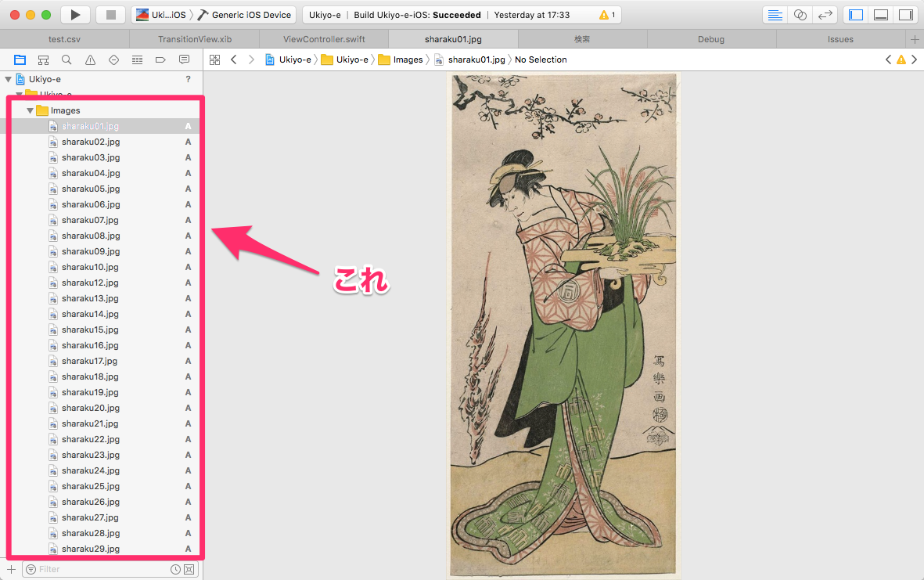The image size is (924, 580).
Task: Hide the navigator panel
Action: 854,14
